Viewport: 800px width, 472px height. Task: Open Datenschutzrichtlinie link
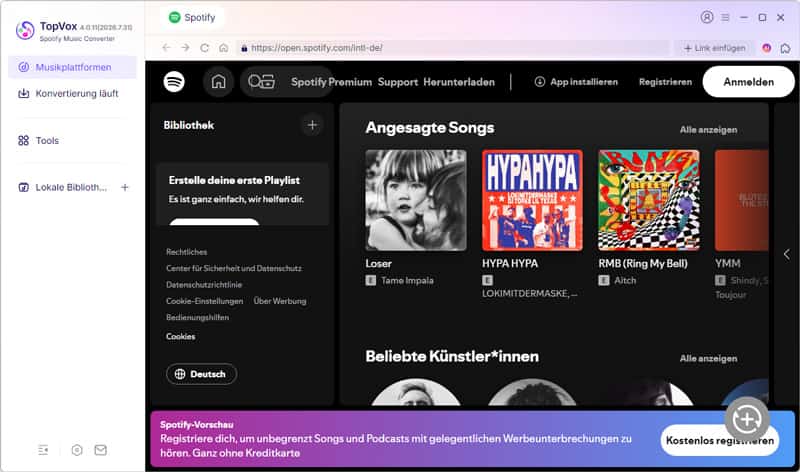204,285
